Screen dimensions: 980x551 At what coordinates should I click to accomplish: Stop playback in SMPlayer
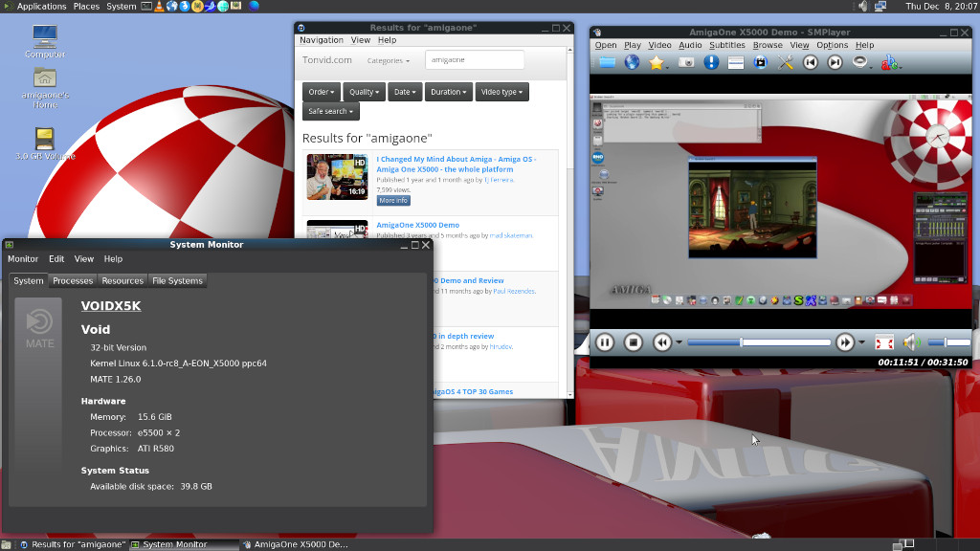click(634, 342)
